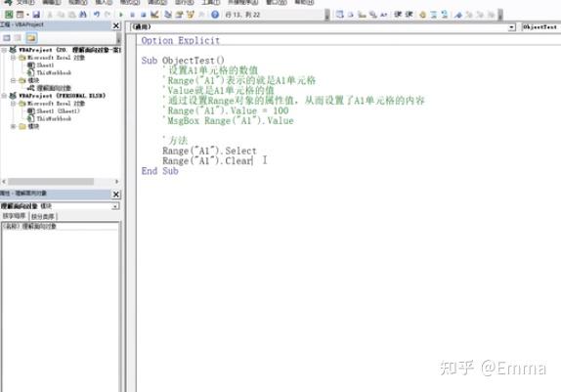561x392 pixels.
Task: Open the dropdown arrow beside Insert UserForm
Action: [x=27, y=15]
